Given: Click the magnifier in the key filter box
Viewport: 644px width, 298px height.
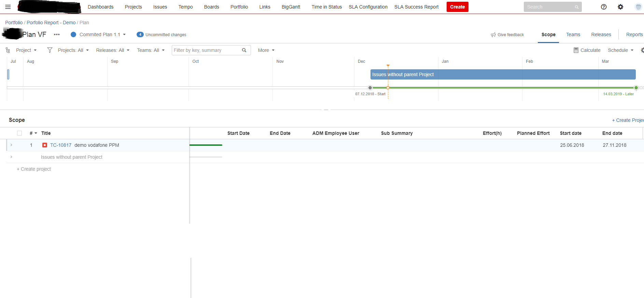Looking at the screenshot, I should [244, 50].
